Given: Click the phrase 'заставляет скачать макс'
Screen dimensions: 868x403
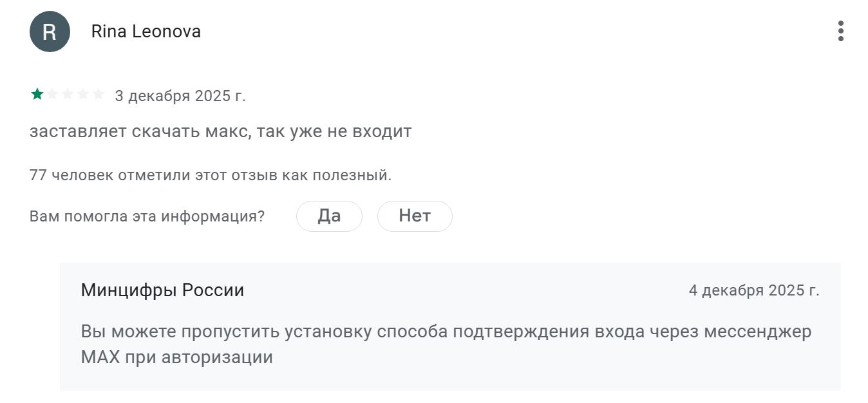Looking at the screenshot, I should click(140, 131).
